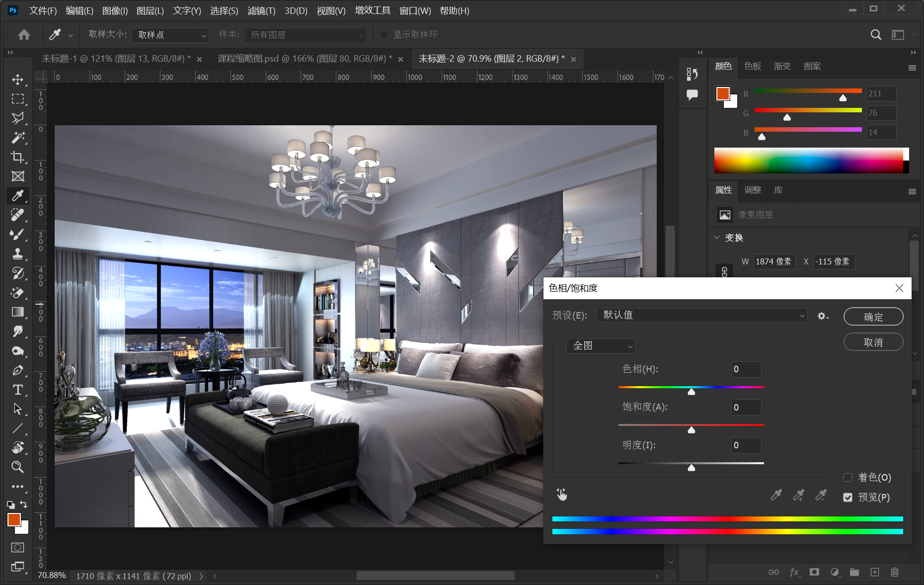Viewport: 924px width, 585px height.
Task: Open the Properties panel flyout menu
Action: tap(912, 191)
